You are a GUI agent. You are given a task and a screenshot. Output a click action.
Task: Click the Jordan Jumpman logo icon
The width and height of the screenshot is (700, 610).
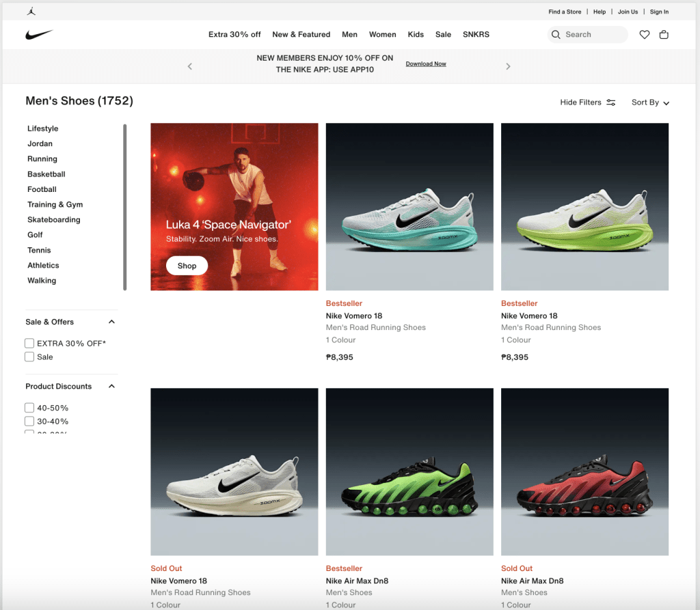tap(31, 11)
